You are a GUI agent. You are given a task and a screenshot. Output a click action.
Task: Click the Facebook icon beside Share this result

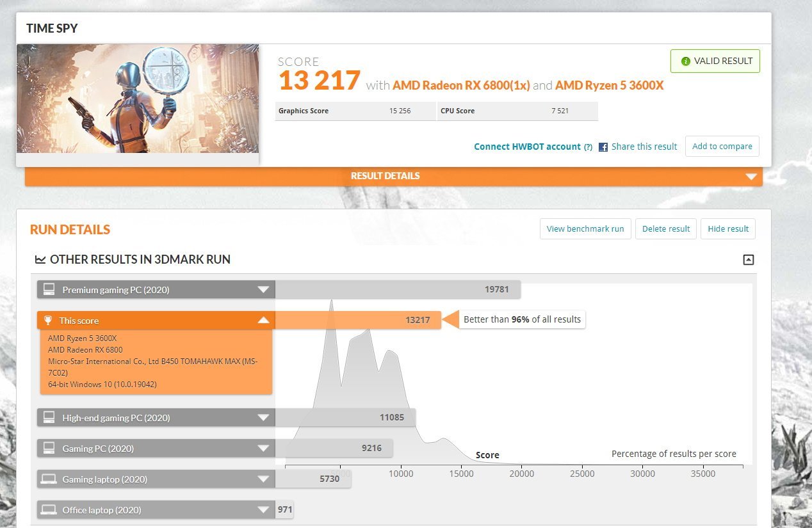[x=603, y=147]
